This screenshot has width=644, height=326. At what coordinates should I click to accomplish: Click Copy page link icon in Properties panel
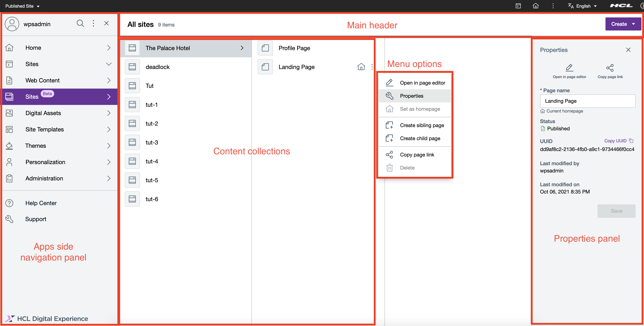click(610, 68)
